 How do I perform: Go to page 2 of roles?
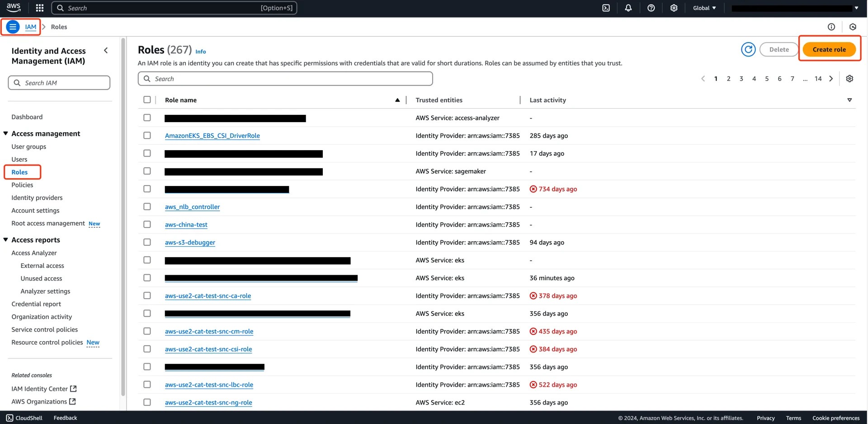pos(728,79)
